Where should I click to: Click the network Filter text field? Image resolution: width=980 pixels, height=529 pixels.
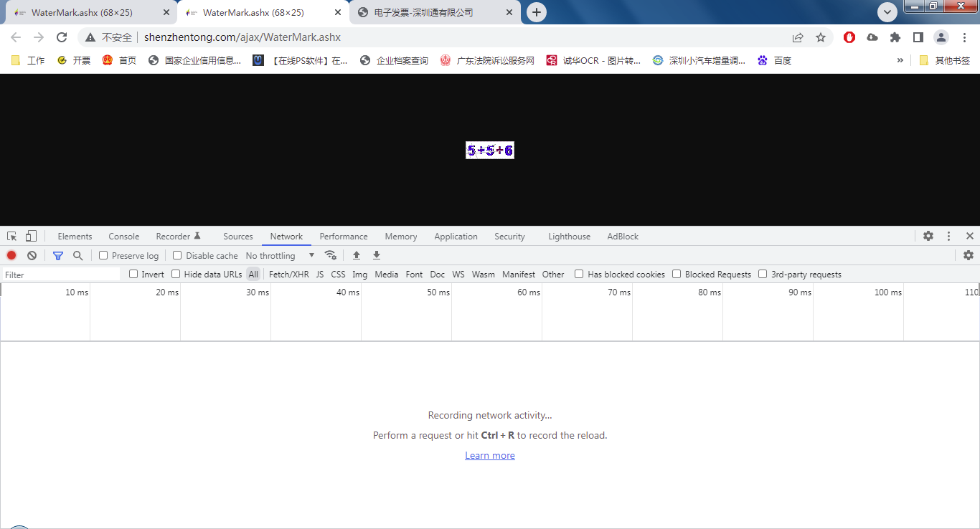click(61, 275)
